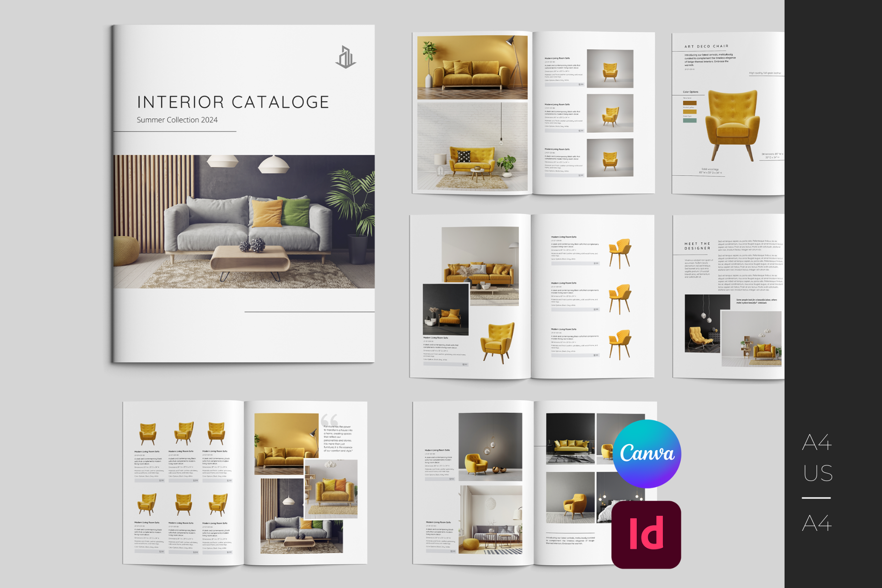Click the building logo on the cover
The image size is (882, 588).
[346, 57]
